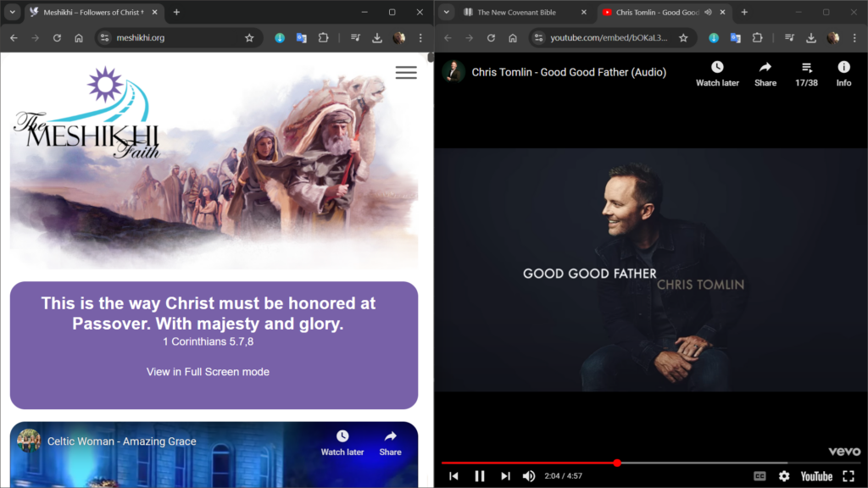Bookmark the YouTube embed page
Screen dimensions: 868x488
coord(684,37)
